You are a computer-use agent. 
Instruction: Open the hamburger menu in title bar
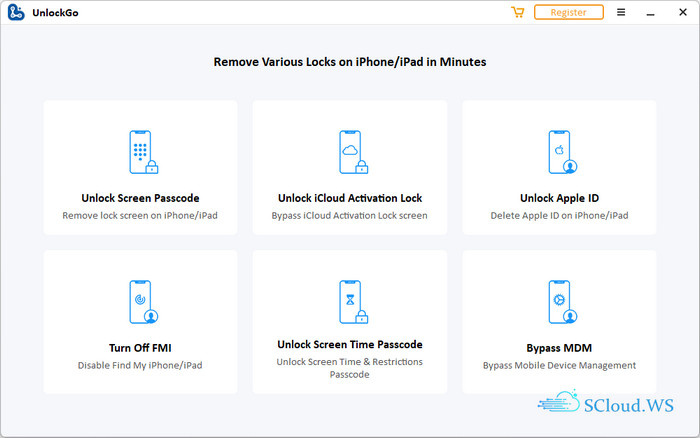point(621,12)
